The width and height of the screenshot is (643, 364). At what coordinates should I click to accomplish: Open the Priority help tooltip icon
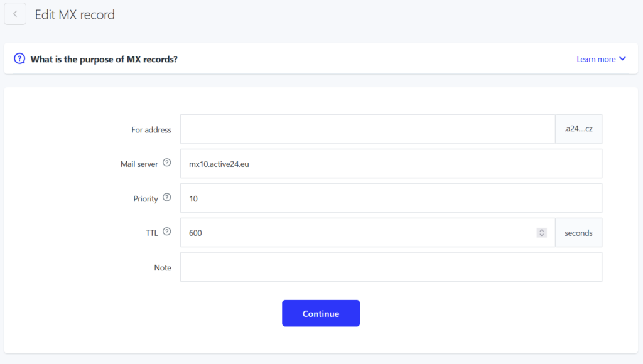click(166, 198)
